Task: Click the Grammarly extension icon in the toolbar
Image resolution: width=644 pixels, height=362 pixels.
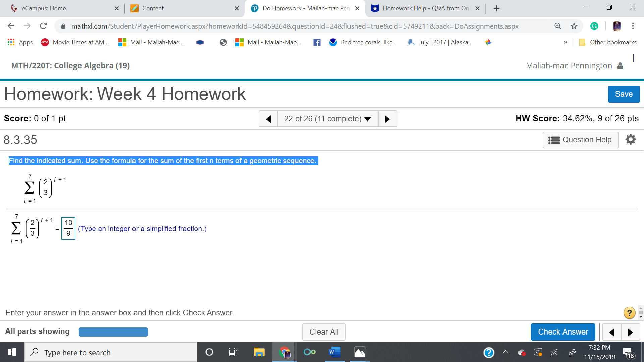Action: 594,26
